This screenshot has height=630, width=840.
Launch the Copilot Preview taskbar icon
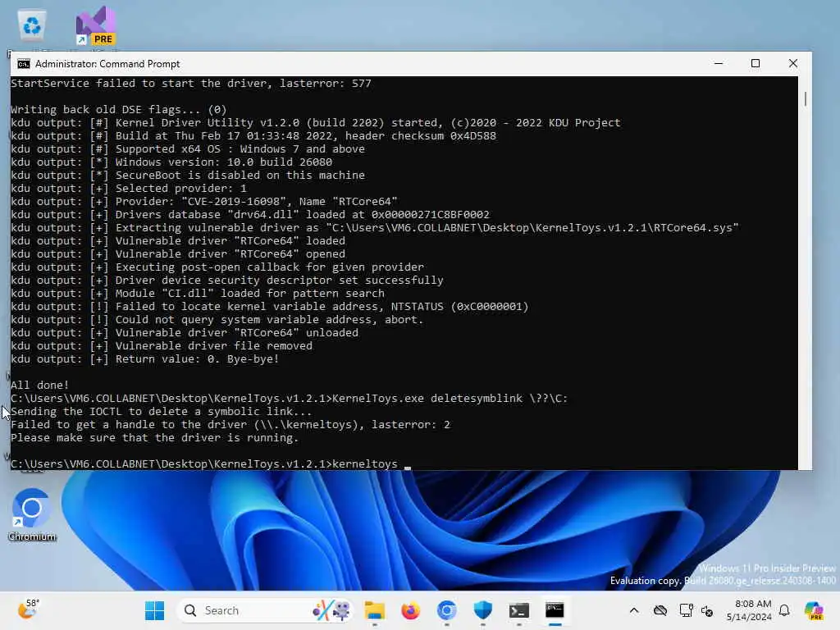814,610
